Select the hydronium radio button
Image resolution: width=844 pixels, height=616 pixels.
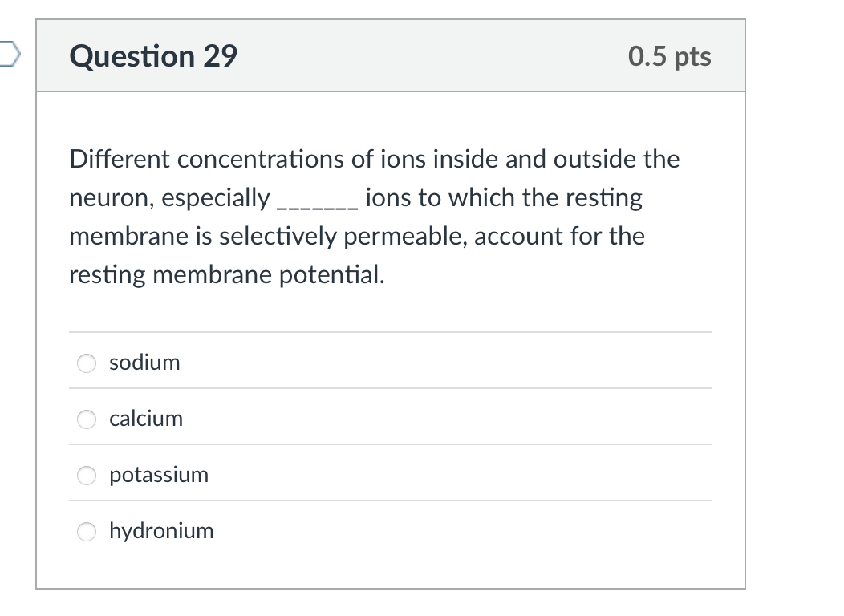coord(86,531)
